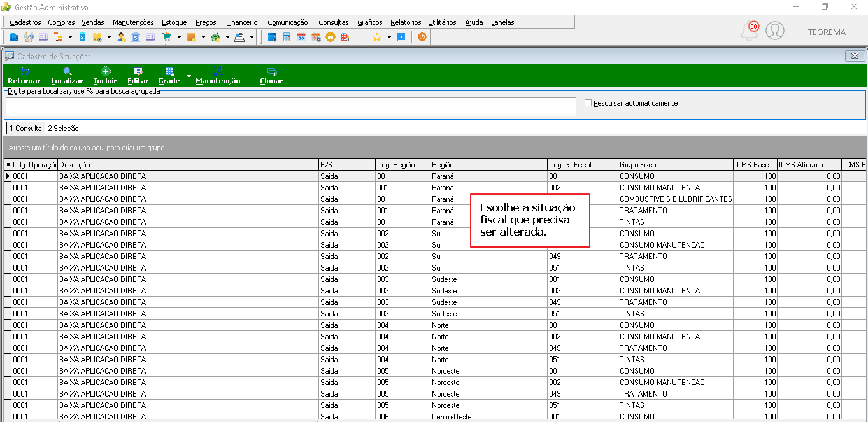This screenshot has height=422, width=868.
Task: Focus the Localizar search input field
Action: point(290,107)
